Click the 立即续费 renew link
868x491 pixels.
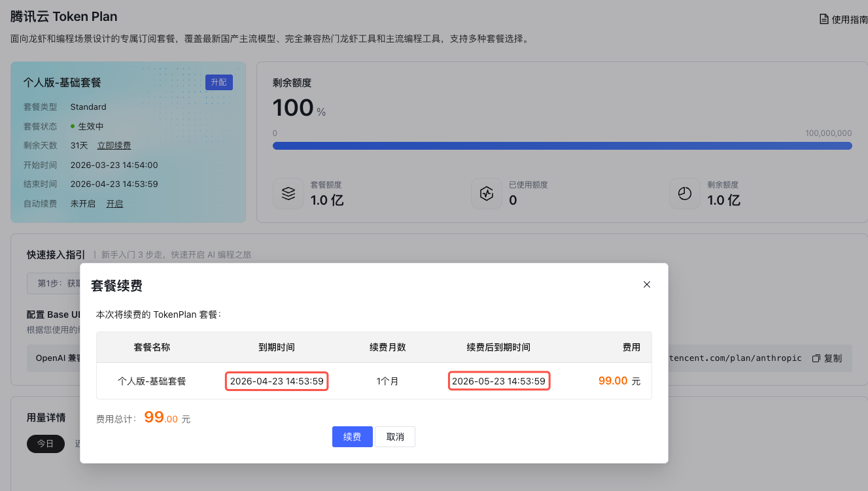point(114,146)
